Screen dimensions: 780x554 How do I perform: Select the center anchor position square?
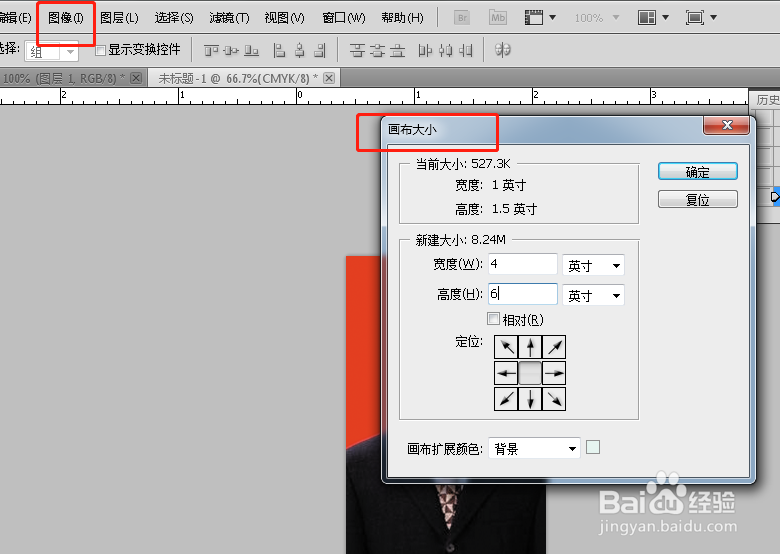pos(530,373)
